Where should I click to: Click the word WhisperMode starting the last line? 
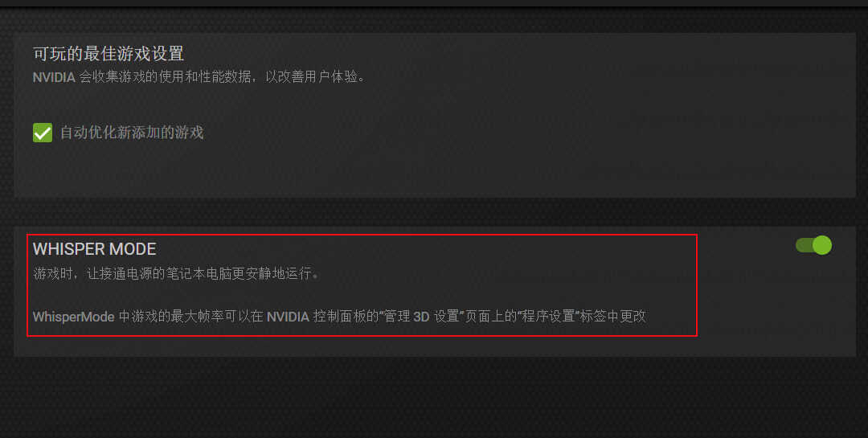74,317
